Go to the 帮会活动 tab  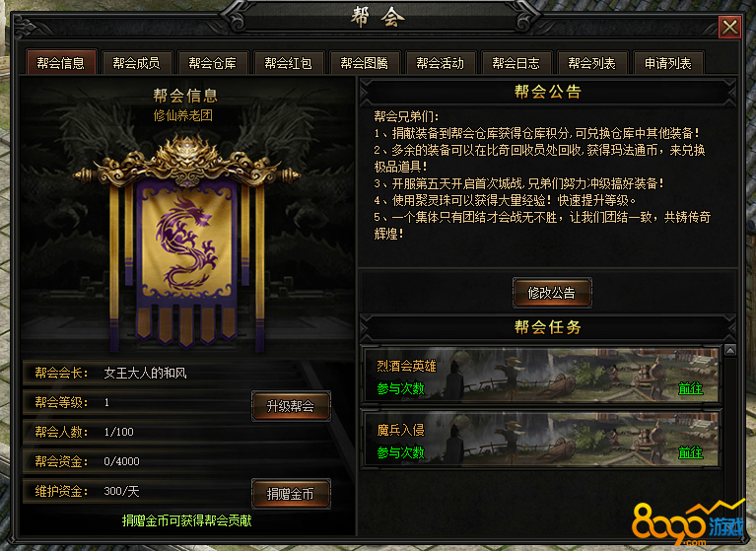[441, 63]
